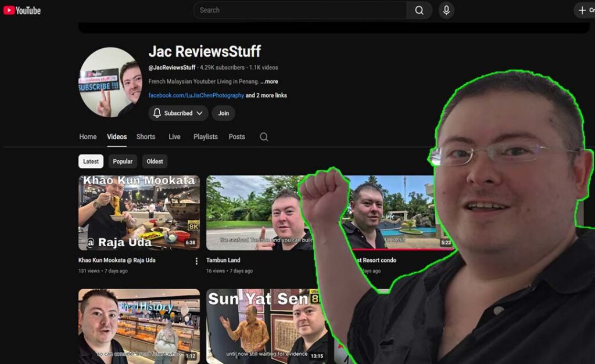Open the Subscribed notification dropdown
The width and height of the screenshot is (595, 364).
[178, 113]
